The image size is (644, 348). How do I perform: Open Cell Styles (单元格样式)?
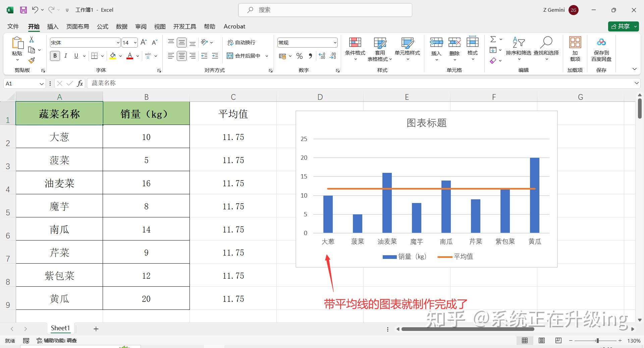click(x=407, y=49)
